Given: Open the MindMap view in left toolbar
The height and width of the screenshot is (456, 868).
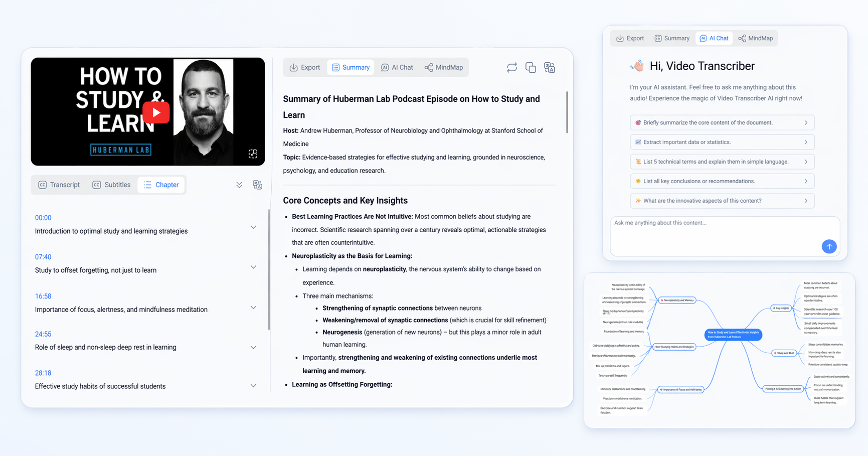Looking at the screenshot, I should point(443,67).
